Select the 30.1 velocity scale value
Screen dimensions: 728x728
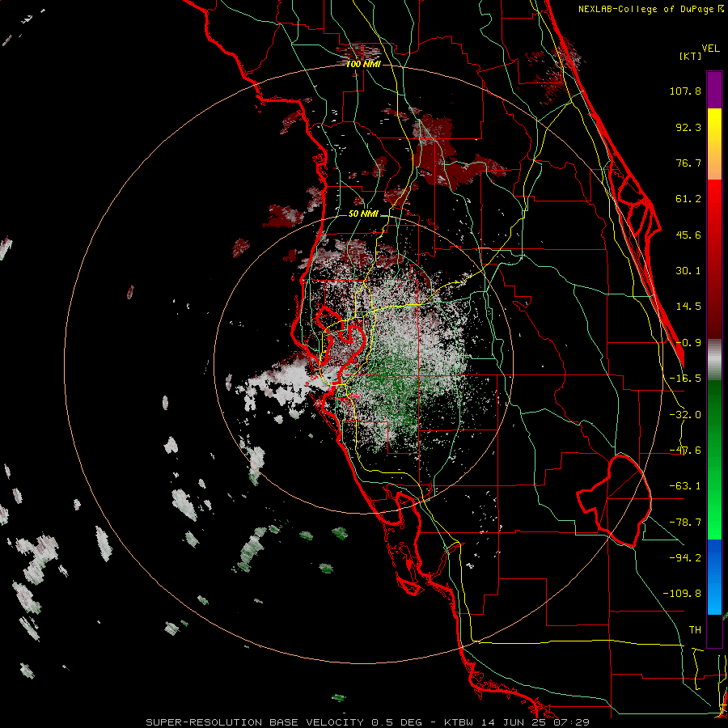(688, 271)
